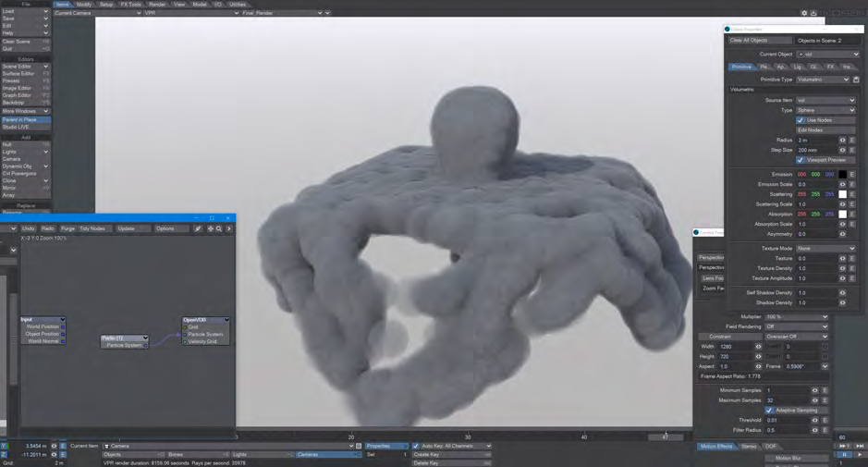Screen dimensions: 868x467
Task: Click the Clear All Objects button
Action: (x=760, y=41)
